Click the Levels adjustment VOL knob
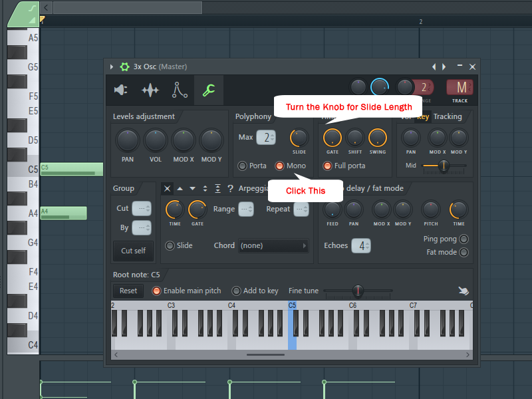The height and width of the screenshot is (399, 532). click(x=156, y=140)
